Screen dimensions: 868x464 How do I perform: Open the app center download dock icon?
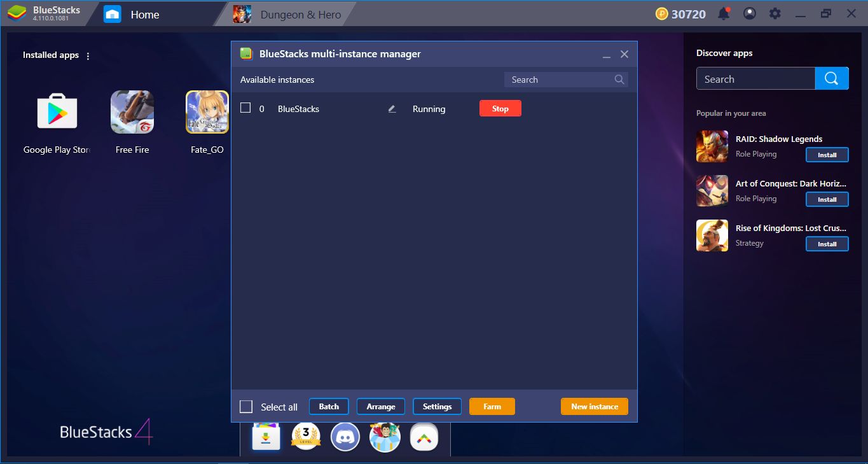click(266, 437)
